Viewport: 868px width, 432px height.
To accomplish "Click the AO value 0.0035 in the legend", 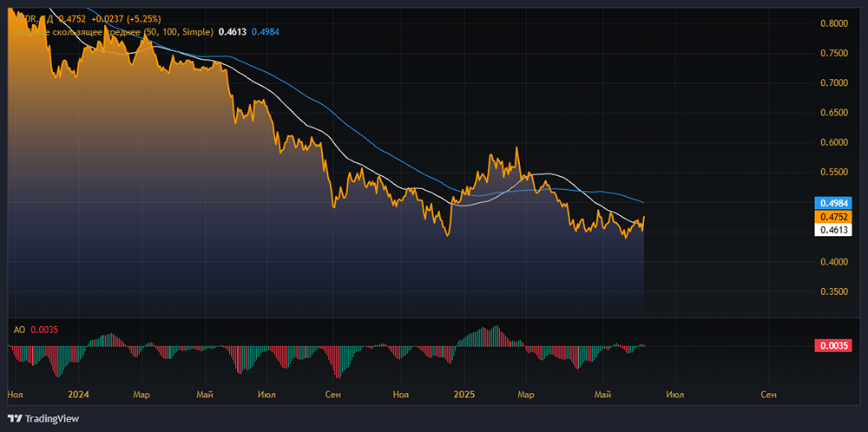I will [43, 330].
